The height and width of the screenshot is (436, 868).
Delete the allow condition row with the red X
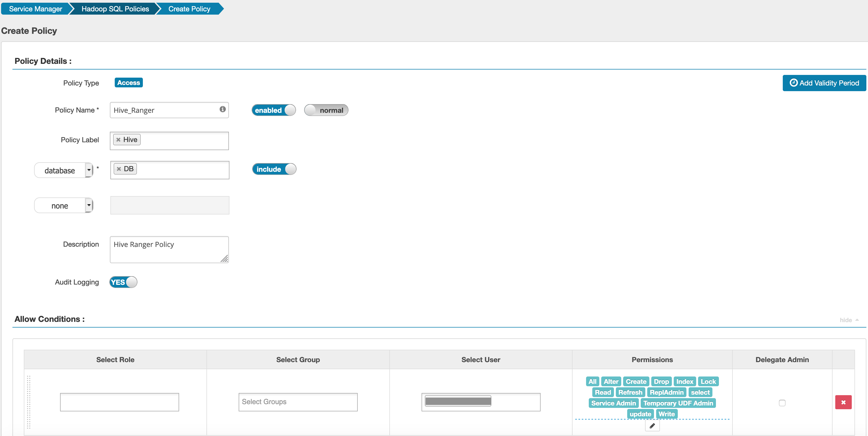843,402
